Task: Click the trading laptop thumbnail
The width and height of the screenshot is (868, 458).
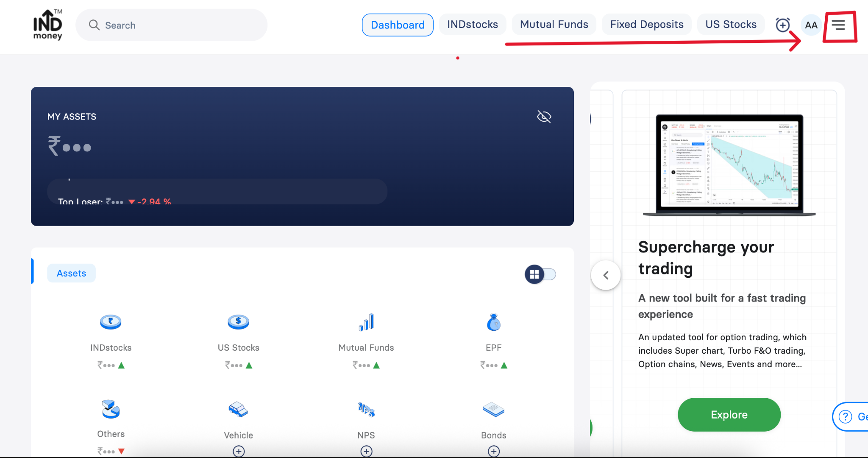Action: [729, 165]
